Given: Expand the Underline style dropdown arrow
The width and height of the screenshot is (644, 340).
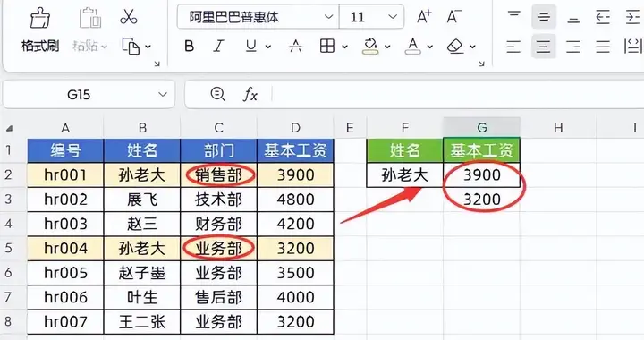Looking at the screenshot, I should point(268,47).
